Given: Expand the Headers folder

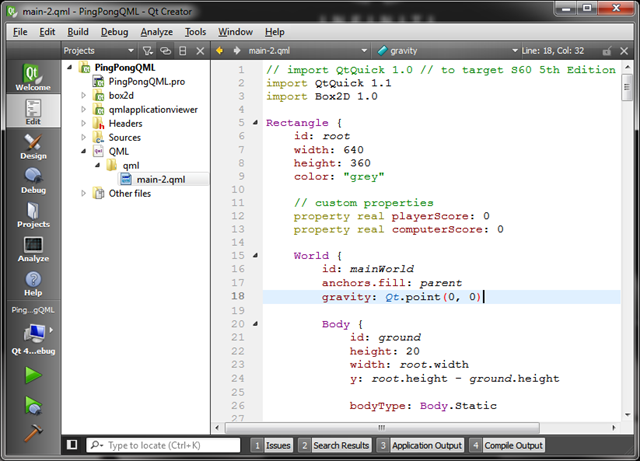Looking at the screenshot, I should pos(84,123).
